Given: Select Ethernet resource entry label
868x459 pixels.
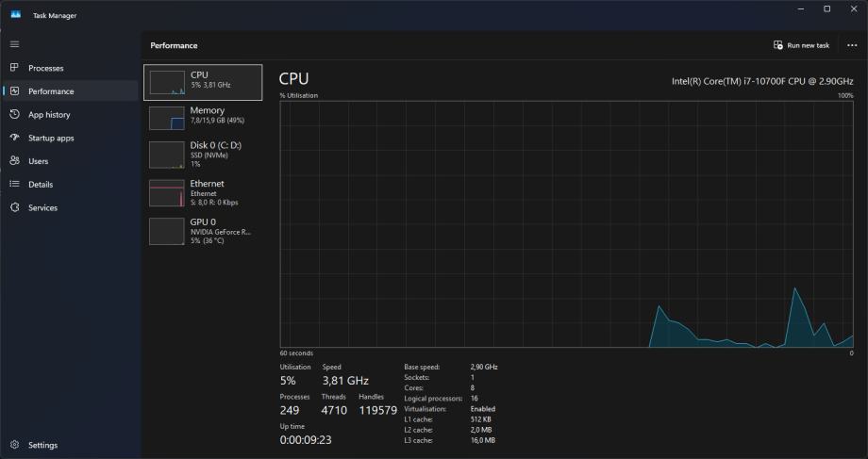Looking at the screenshot, I should (207, 184).
